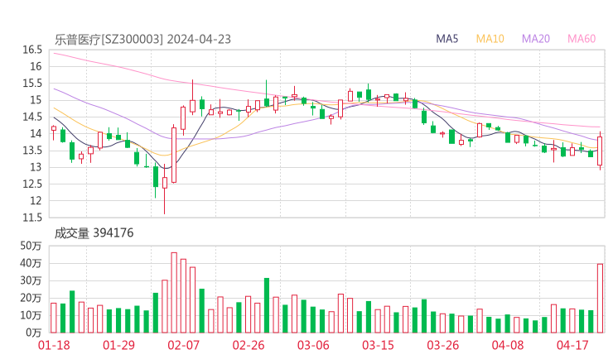Viewport: 613px width, 364px height.
Task: Click the 02-07 date axis label
Action: pos(183,345)
